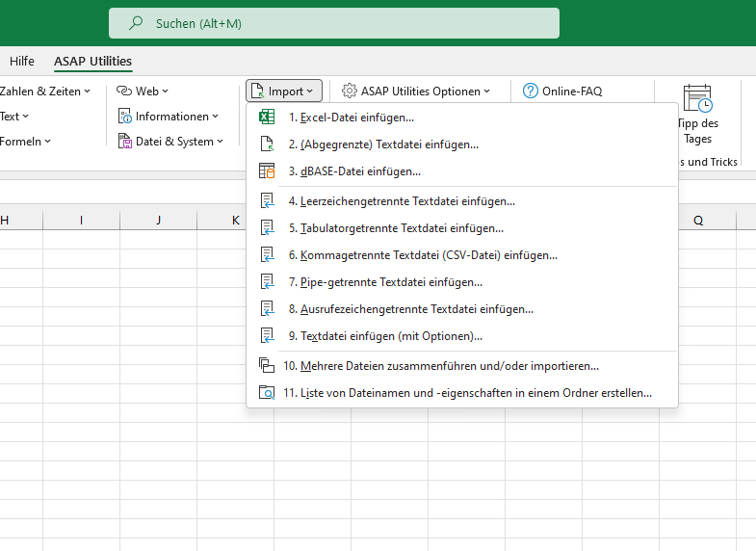This screenshot has height=551, width=756.
Task: Click the Excel icon beside 'Excel-Datei einfügen'
Action: point(267,118)
